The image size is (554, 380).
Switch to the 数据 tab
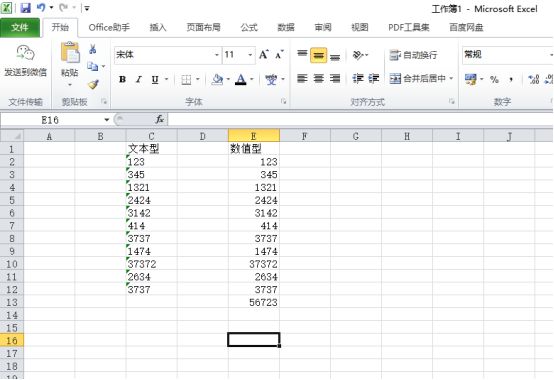tap(286, 28)
